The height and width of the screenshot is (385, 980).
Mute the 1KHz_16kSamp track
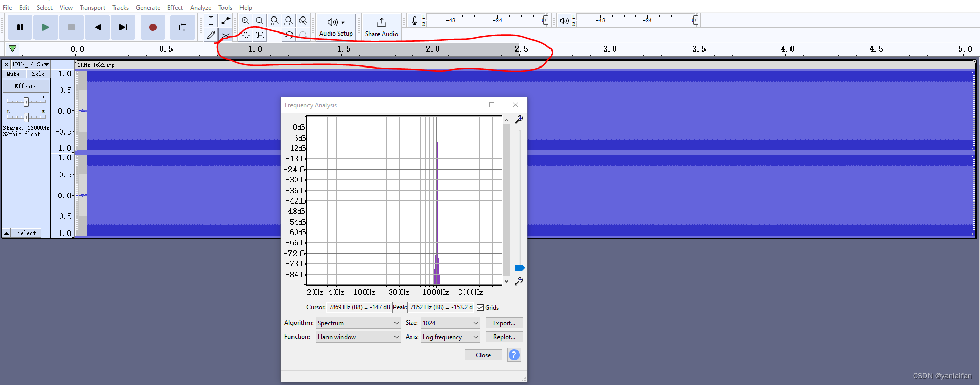pyautogui.click(x=13, y=74)
